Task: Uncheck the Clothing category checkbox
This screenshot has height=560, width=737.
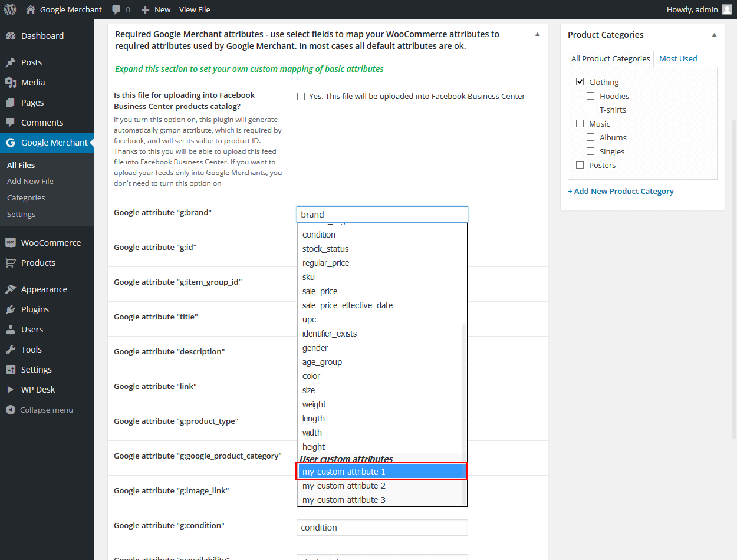Action: tap(580, 82)
